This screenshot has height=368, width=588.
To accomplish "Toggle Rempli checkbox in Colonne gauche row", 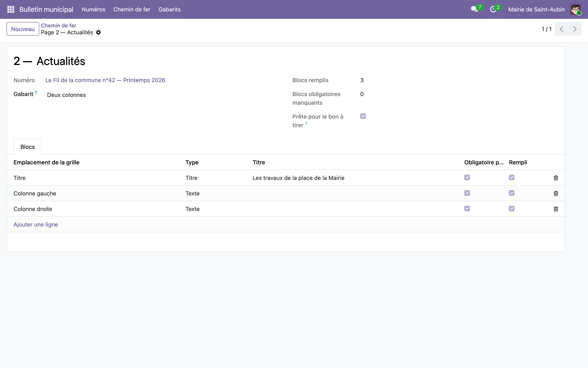I will tap(511, 193).
